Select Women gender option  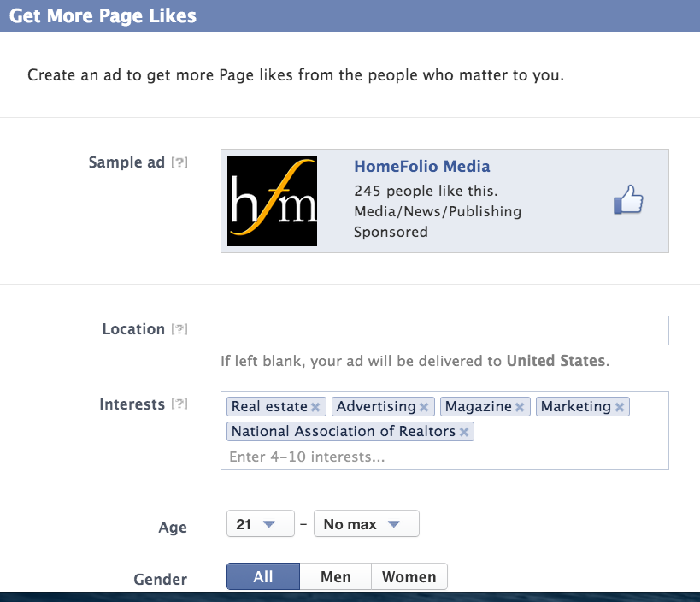[409, 576]
